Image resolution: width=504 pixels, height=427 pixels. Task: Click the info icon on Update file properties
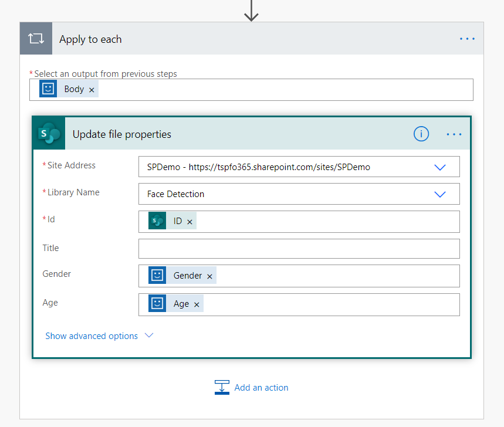(421, 134)
